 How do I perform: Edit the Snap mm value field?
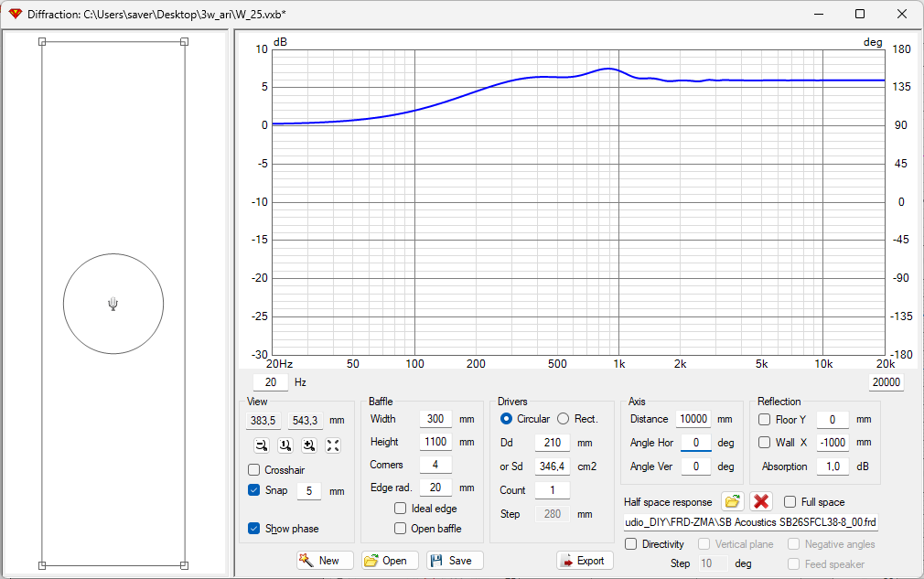[309, 490]
